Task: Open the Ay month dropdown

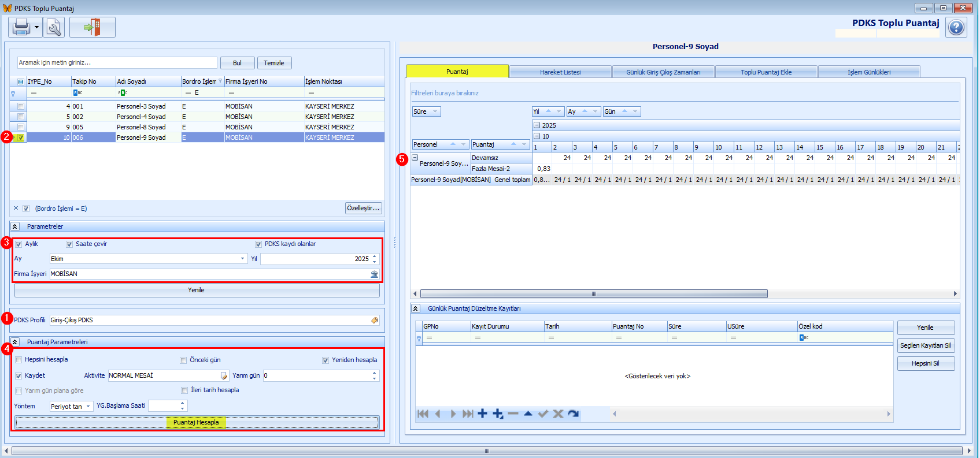Action: point(243,259)
